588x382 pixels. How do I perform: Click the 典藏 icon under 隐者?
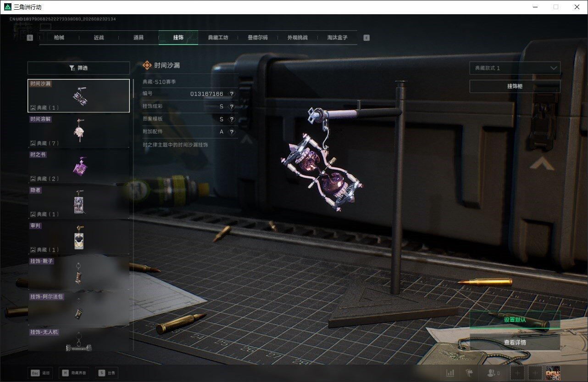(x=33, y=214)
